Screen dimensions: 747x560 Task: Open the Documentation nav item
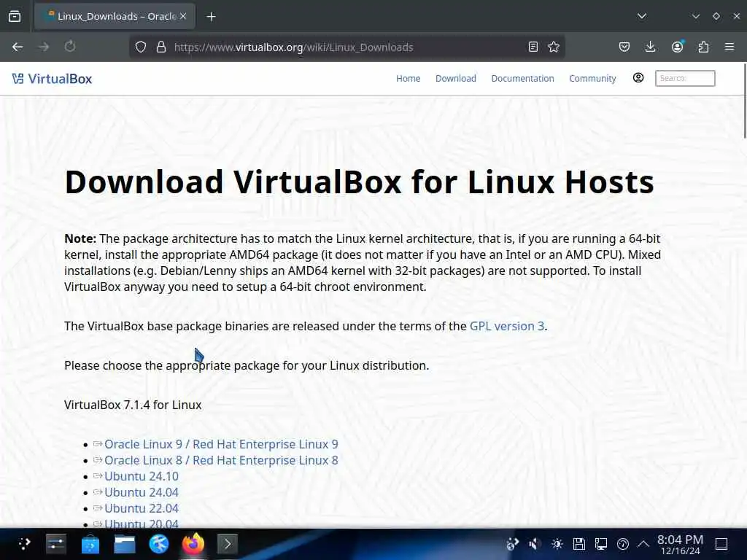tap(522, 79)
